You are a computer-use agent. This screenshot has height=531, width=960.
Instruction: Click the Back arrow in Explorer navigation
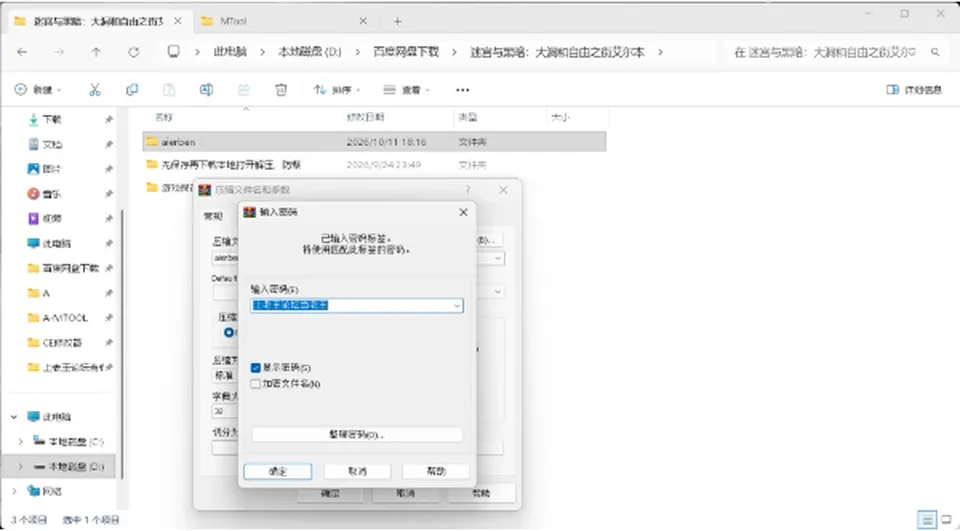[x=22, y=52]
